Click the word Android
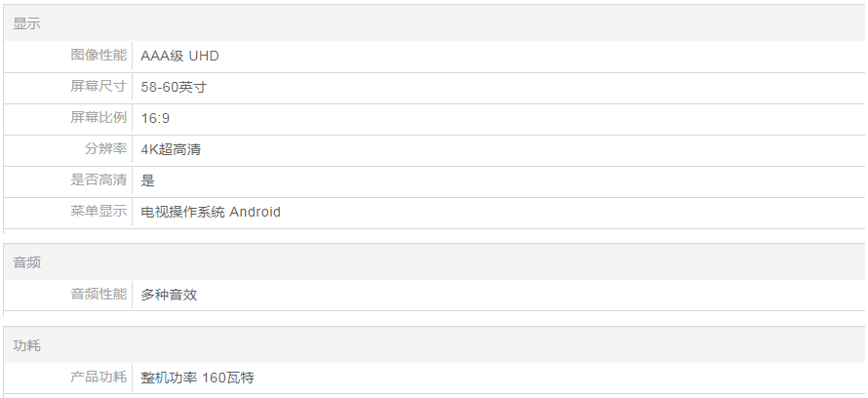The image size is (868, 398). (256, 212)
